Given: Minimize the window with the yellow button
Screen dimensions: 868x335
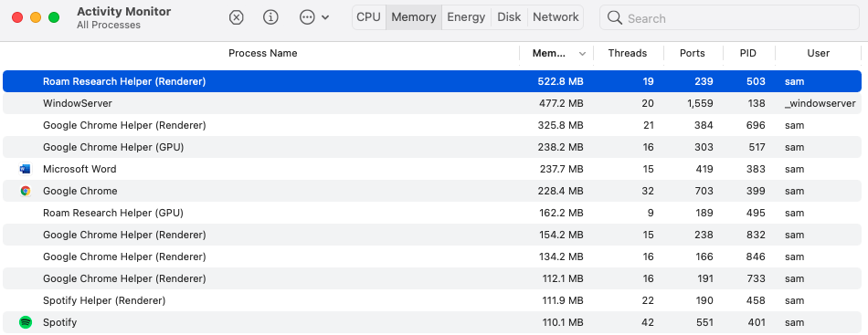Looking at the screenshot, I should (x=36, y=17).
